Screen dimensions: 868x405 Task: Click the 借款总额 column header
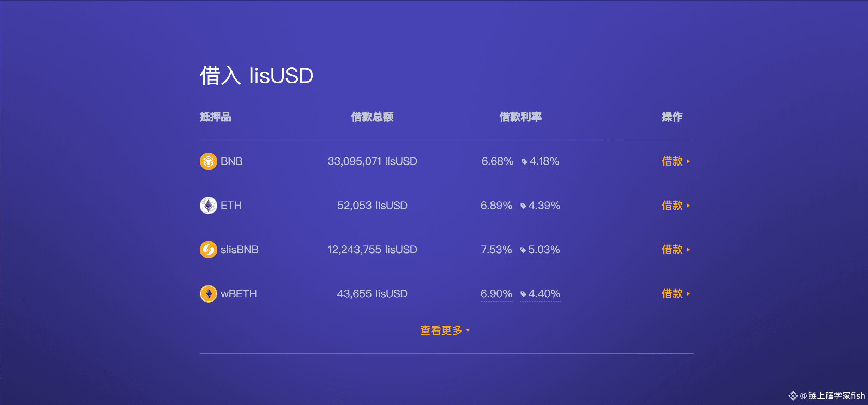point(372,117)
